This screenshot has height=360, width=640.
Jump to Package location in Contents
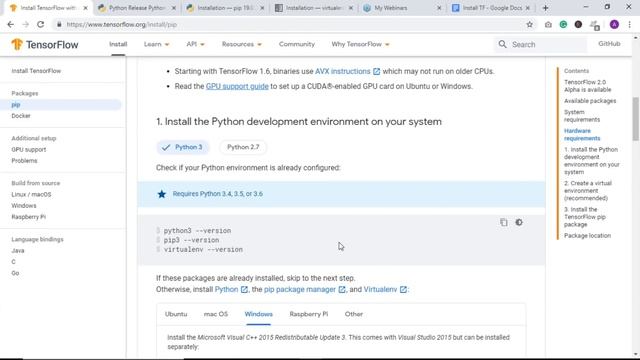point(587,236)
